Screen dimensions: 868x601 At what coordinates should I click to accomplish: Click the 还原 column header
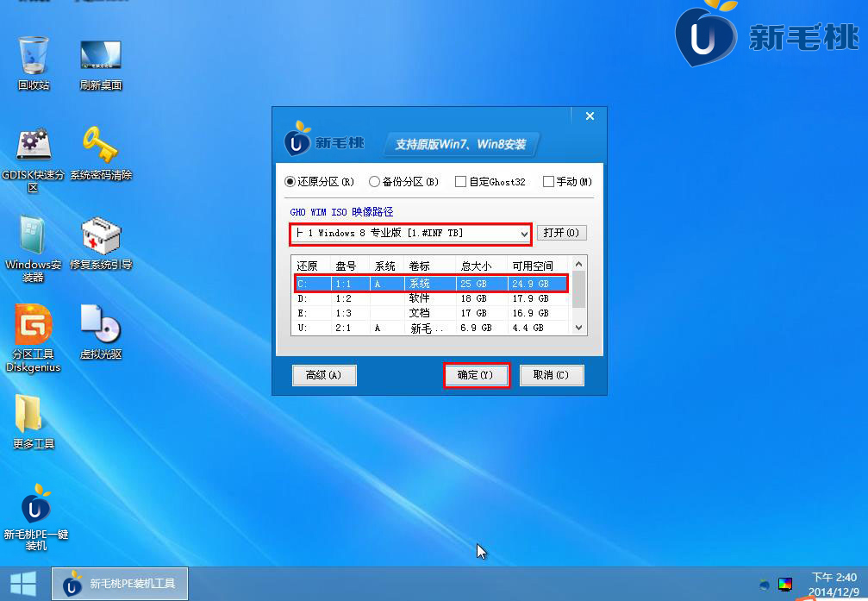click(311, 266)
